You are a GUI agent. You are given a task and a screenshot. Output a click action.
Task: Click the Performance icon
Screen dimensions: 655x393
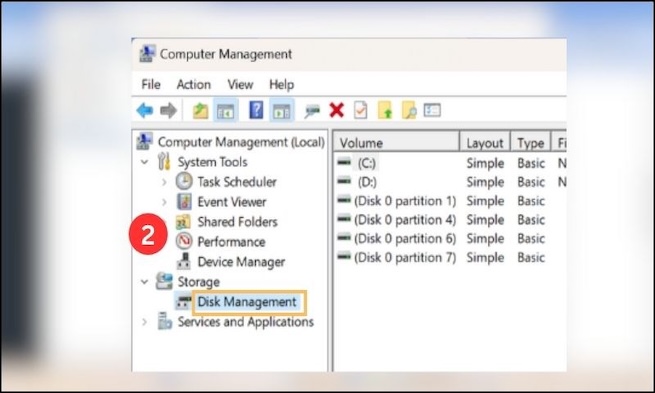coord(184,241)
